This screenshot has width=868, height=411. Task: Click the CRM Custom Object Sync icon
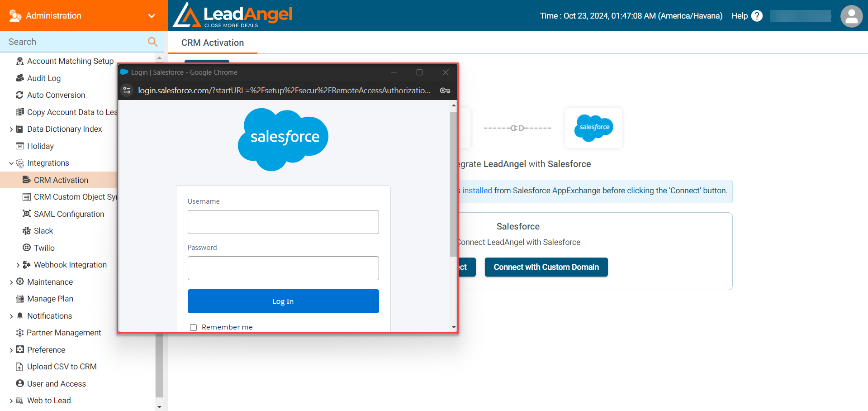pos(27,197)
